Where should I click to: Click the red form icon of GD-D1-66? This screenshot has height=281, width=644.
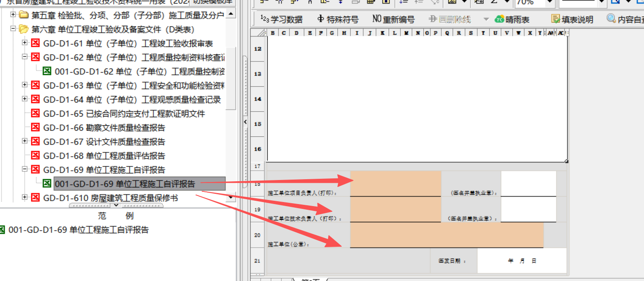coord(36,127)
